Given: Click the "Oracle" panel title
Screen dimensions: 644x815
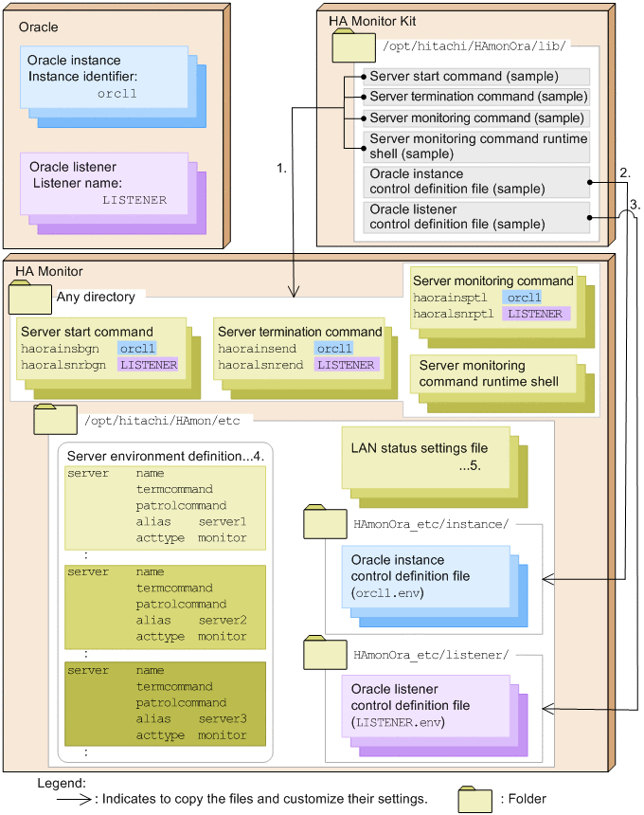Looking at the screenshot, I should [39, 27].
